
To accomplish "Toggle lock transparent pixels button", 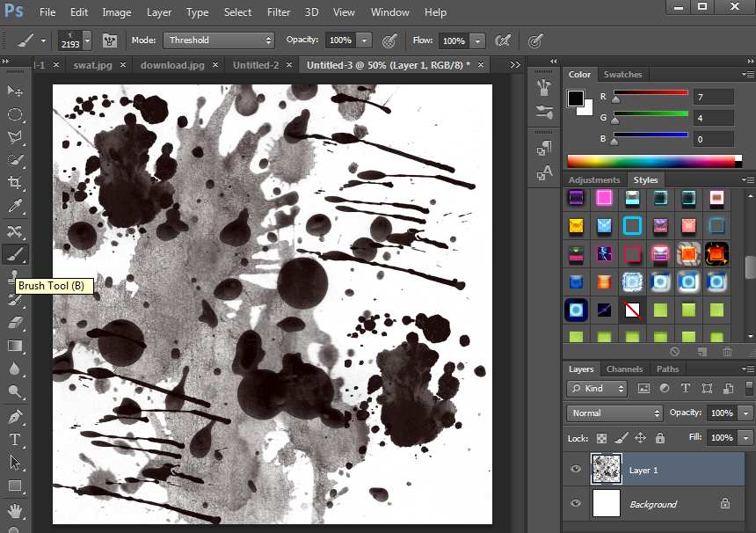I will click(602, 438).
